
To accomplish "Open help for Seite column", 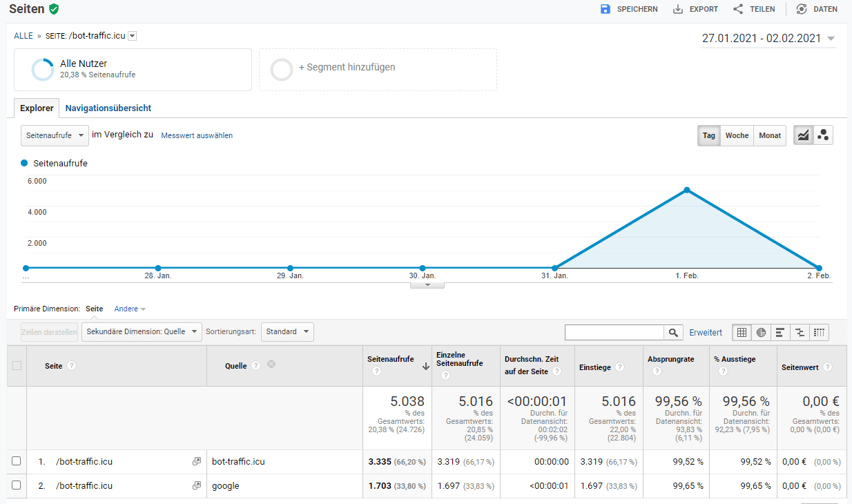I will (x=72, y=366).
